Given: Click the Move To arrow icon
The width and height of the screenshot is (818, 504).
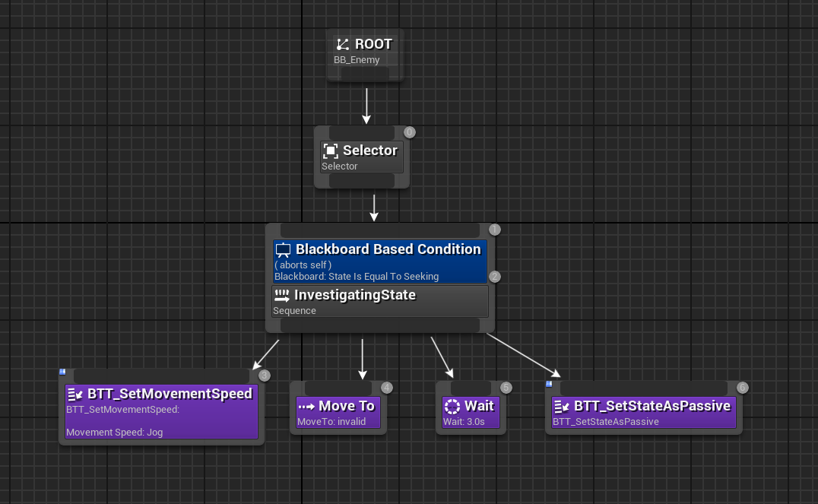Looking at the screenshot, I should tap(306, 407).
